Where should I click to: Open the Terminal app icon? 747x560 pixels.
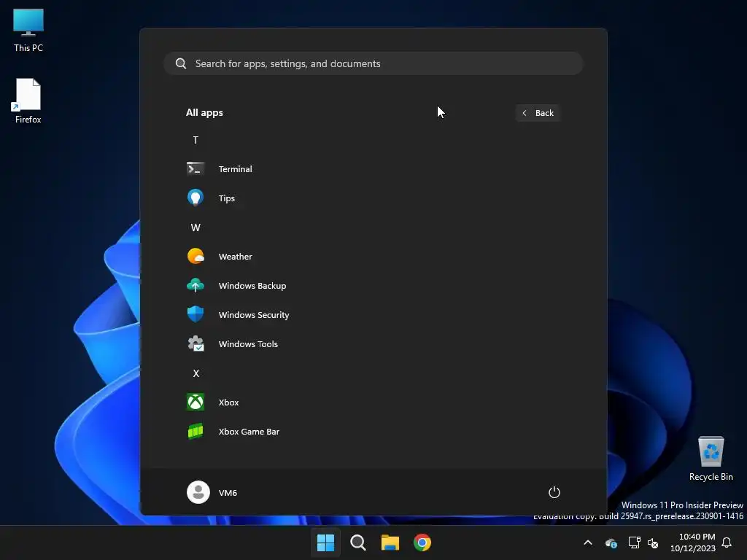[x=196, y=169]
